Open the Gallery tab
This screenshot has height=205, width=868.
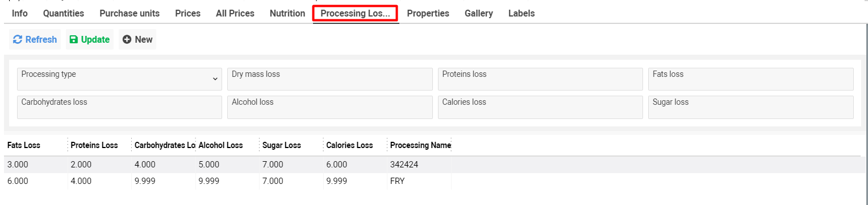pyautogui.click(x=479, y=13)
